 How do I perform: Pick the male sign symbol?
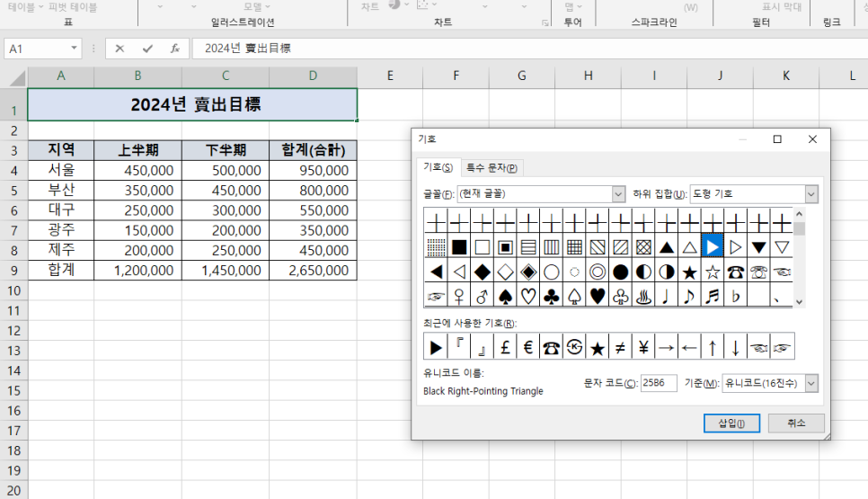click(483, 297)
